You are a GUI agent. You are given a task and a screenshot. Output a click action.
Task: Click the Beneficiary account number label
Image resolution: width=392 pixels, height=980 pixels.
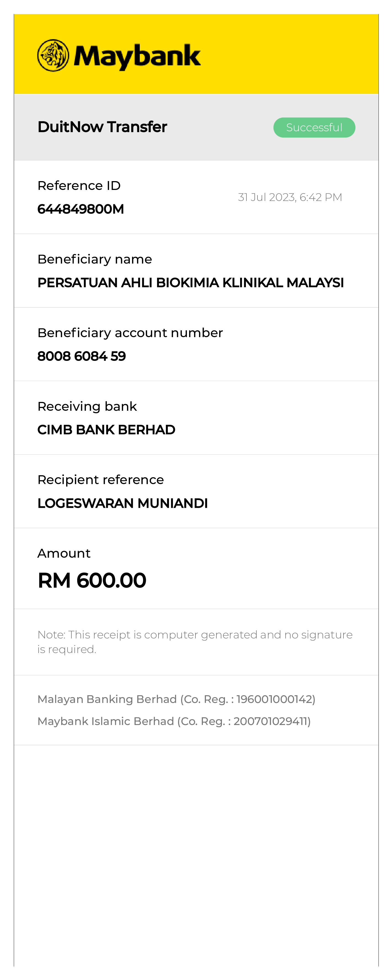point(130,333)
